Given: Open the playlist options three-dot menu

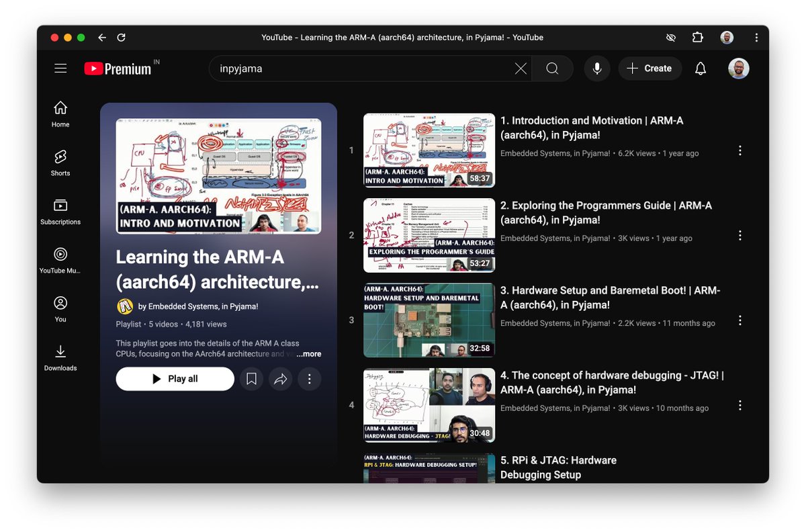Looking at the screenshot, I should [x=310, y=379].
